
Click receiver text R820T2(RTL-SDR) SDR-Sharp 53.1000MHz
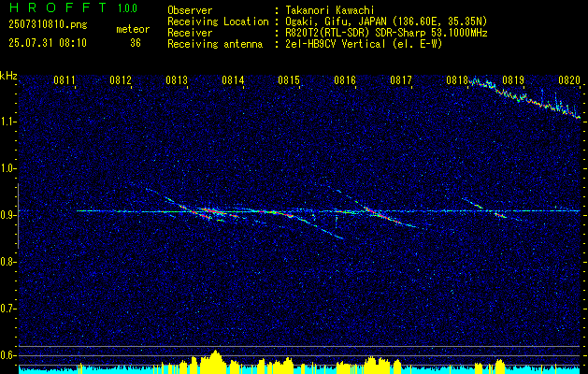[x=387, y=33]
